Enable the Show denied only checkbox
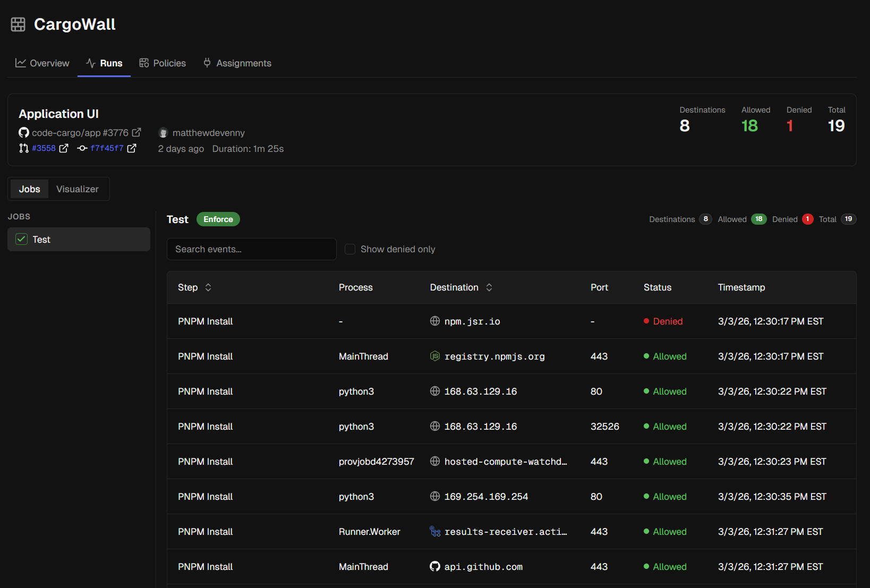 (350, 249)
